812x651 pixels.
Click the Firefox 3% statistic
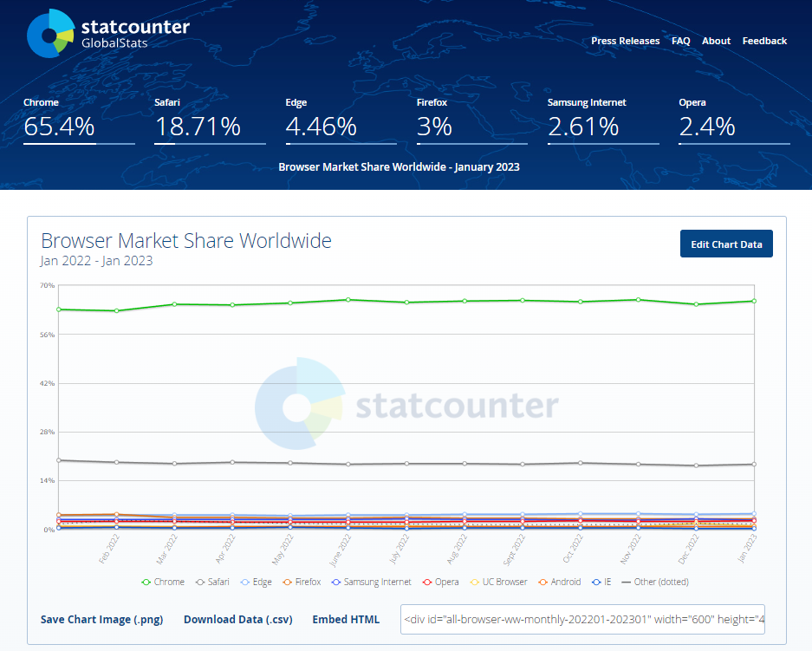pos(472,120)
